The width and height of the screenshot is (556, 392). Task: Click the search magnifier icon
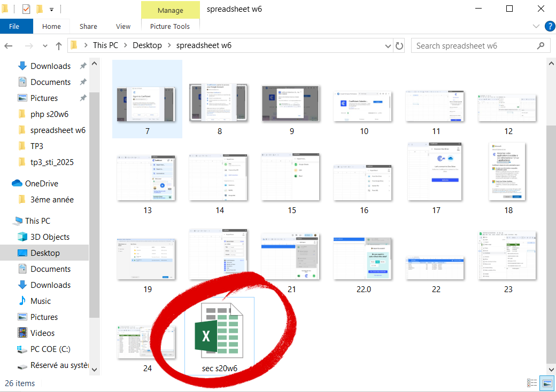point(540,46)
